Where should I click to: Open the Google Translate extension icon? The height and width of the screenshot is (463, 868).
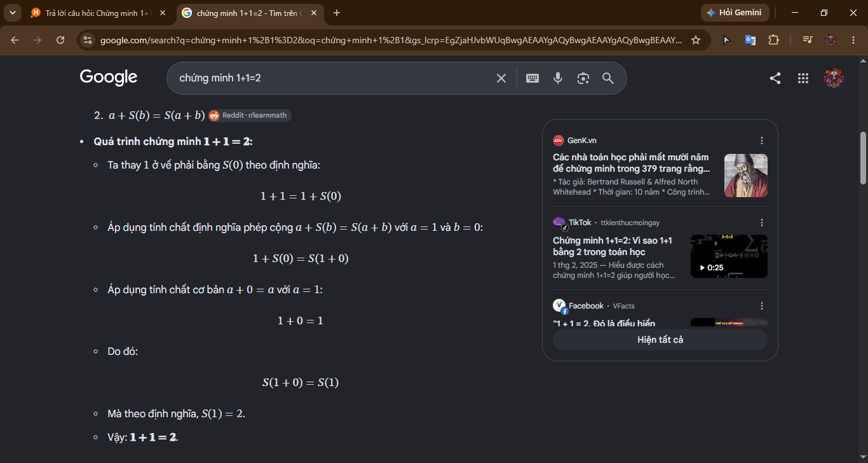click(x=750, y=40)
